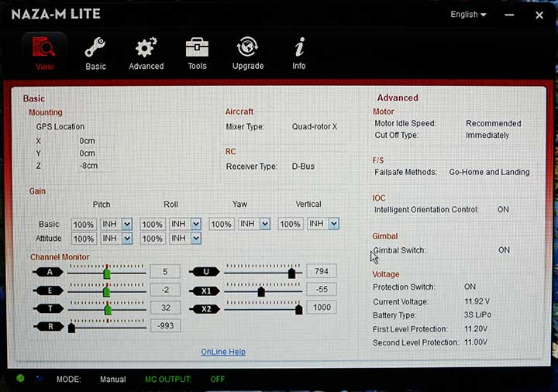This screenshot has height=392, width=558.
Task: Click the MC OUTPUT OFF status
Action: [218, 379]
